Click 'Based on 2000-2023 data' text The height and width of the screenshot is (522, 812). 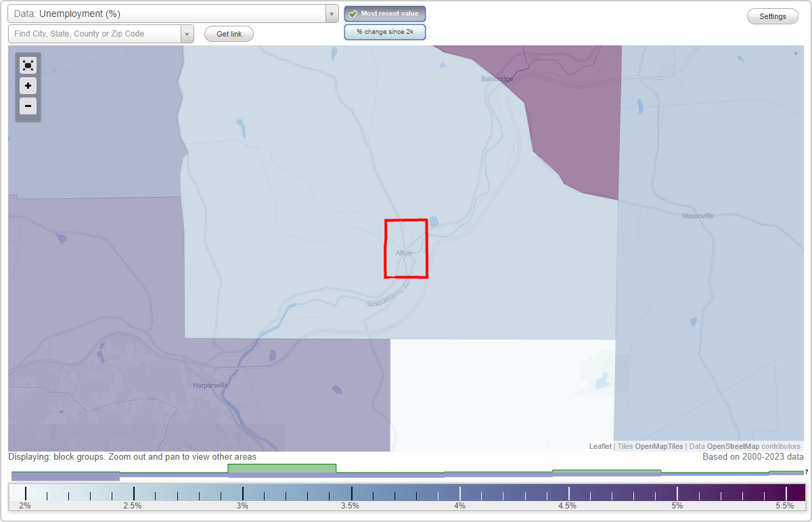(753, 457)
